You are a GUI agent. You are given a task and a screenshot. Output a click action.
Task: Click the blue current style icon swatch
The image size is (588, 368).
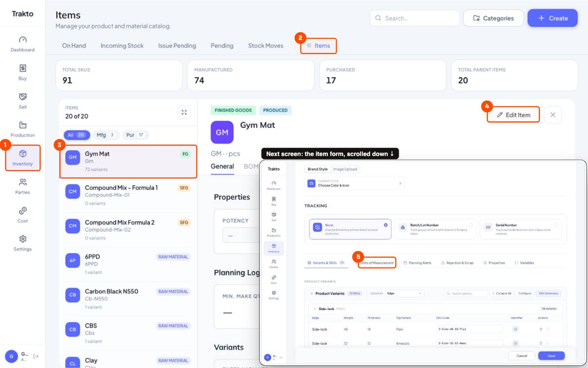[x=311, y=183]
